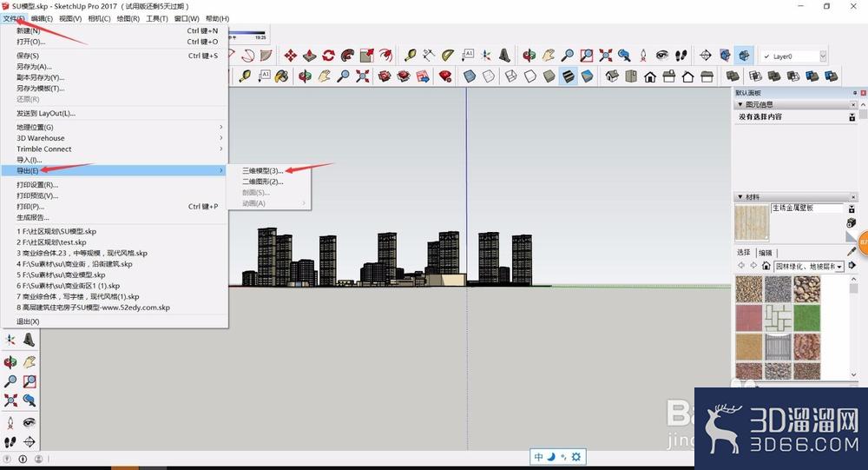The image size is (868, 470).
Task: Click 生成报告... menu entry
Action: coord(33,217)
